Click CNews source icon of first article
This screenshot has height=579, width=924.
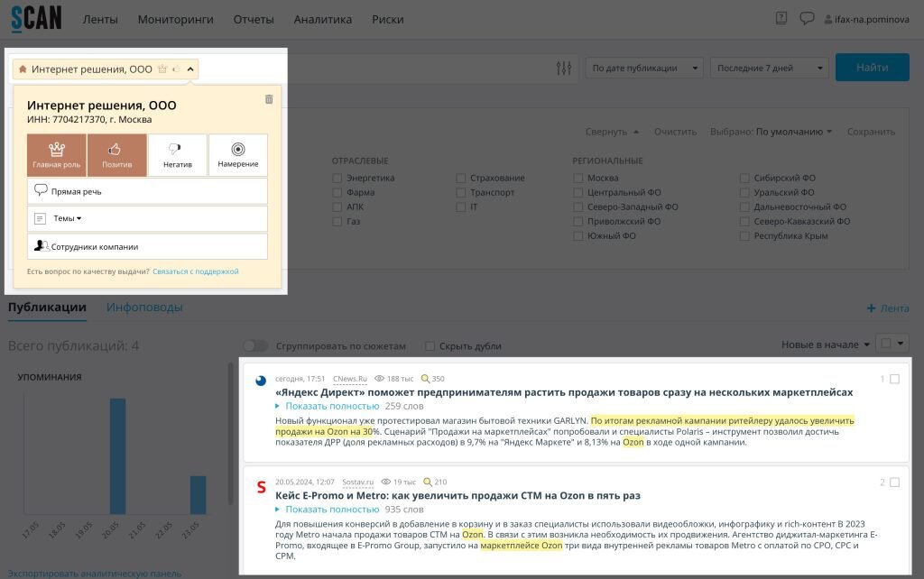coord(261,381)
